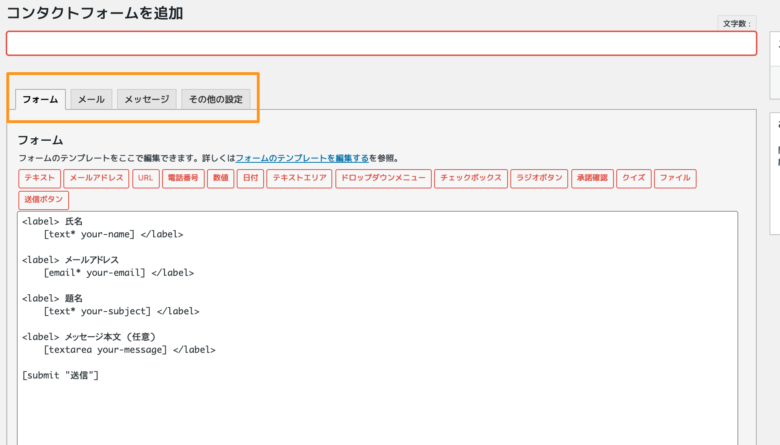Click the <label> メールアドレス line
Screen dimensions: 780x445
point(70,260)
